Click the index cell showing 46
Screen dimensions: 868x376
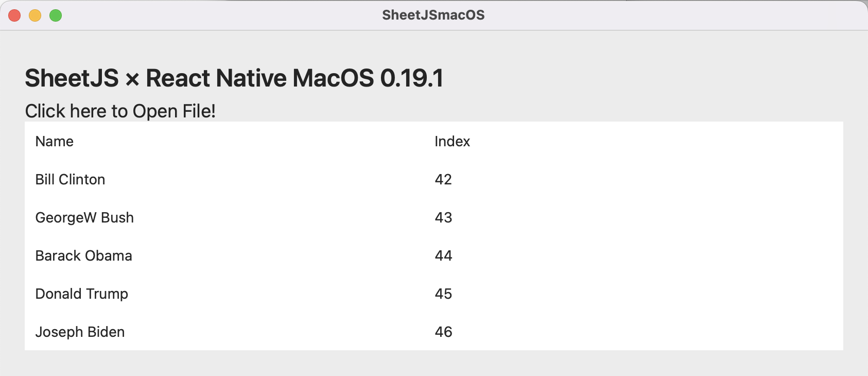(443, 332)
